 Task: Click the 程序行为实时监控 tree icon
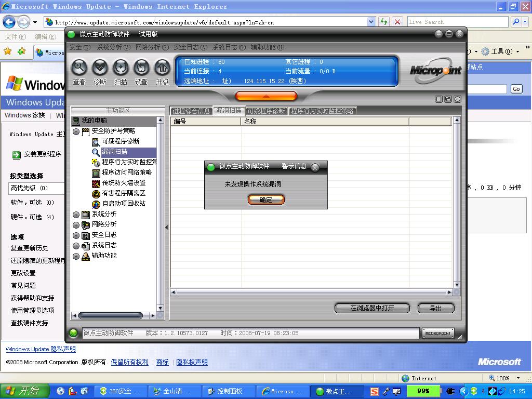tap(96, 163)
